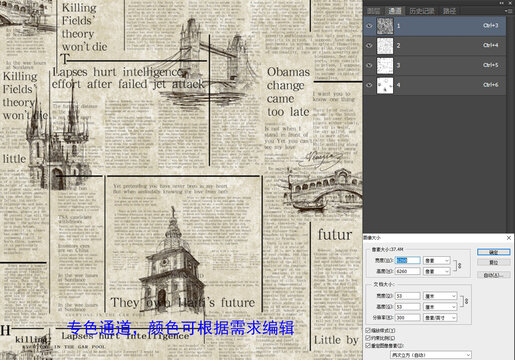The image size is (515, 360).
Task: Toggle visibility of channel 3
Action: click(369, 65)
